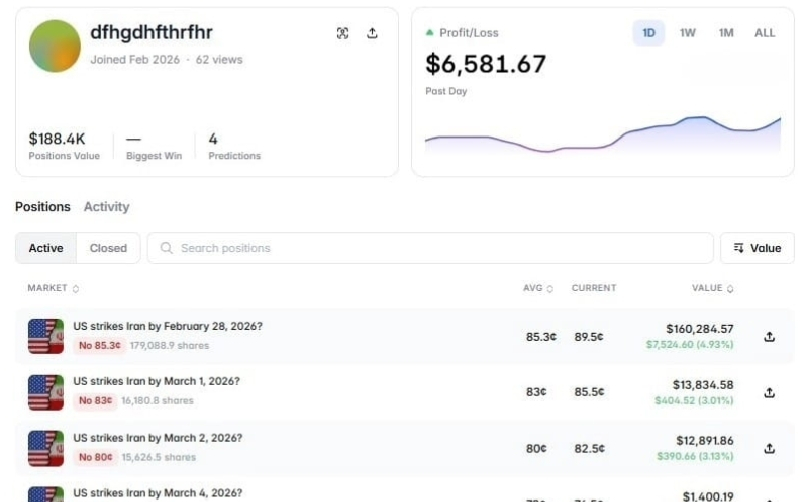Click the February 28 market flag thumbnail

pos(46,337)
